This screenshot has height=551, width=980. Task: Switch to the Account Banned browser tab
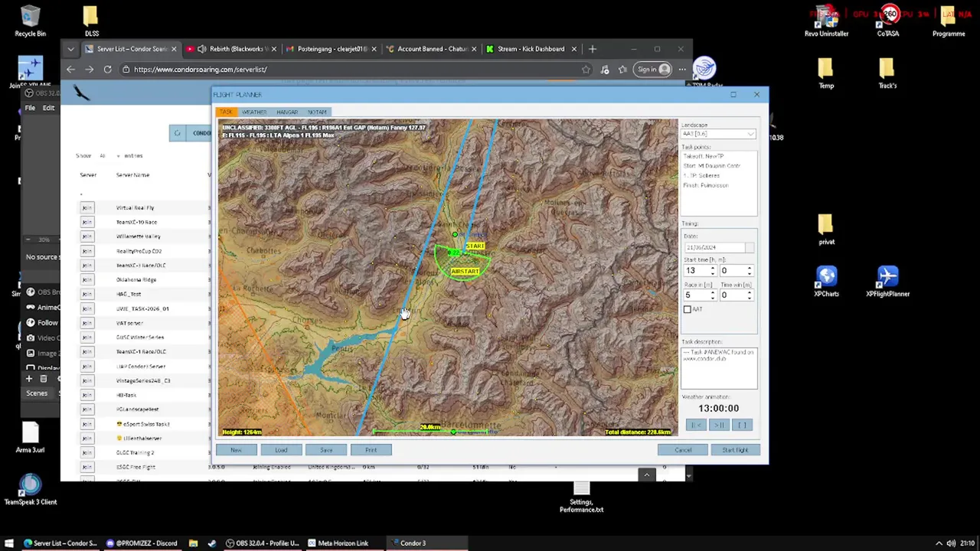[430, 49]
